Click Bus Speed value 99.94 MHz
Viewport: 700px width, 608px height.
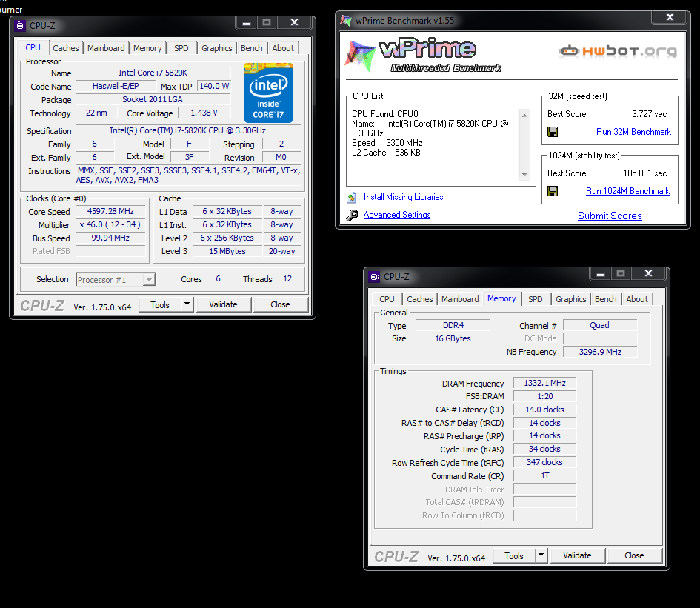pyautogui.click(x=110, y=238)
